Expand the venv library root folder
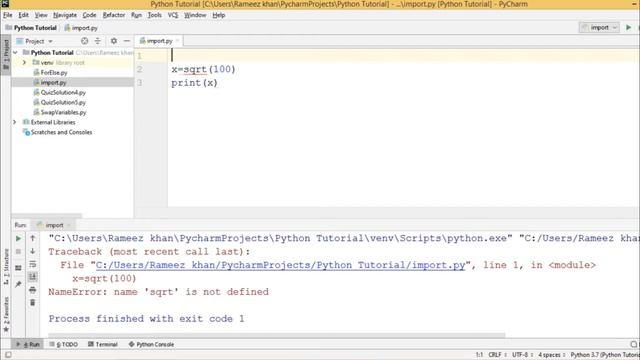The width and height of the screenshot is (640, 360). click(x=24, y=62)
